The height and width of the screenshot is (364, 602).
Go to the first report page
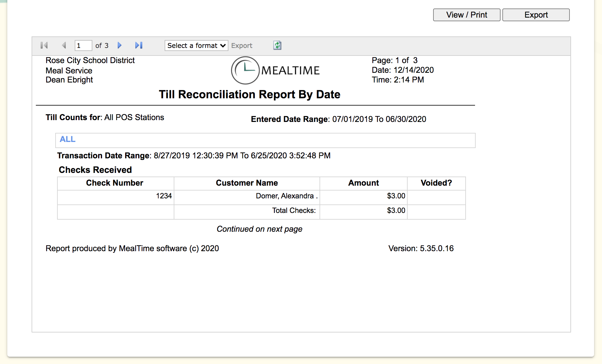[x=44, y=45]
